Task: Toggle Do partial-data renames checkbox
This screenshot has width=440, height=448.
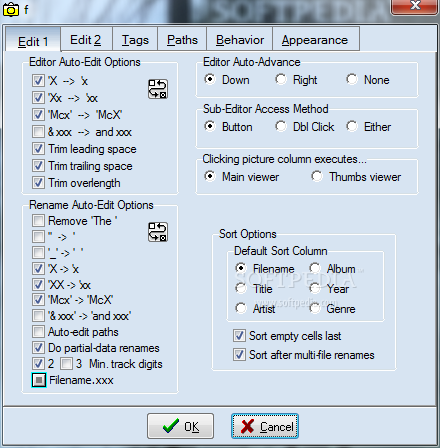Action: pos(38,348)
